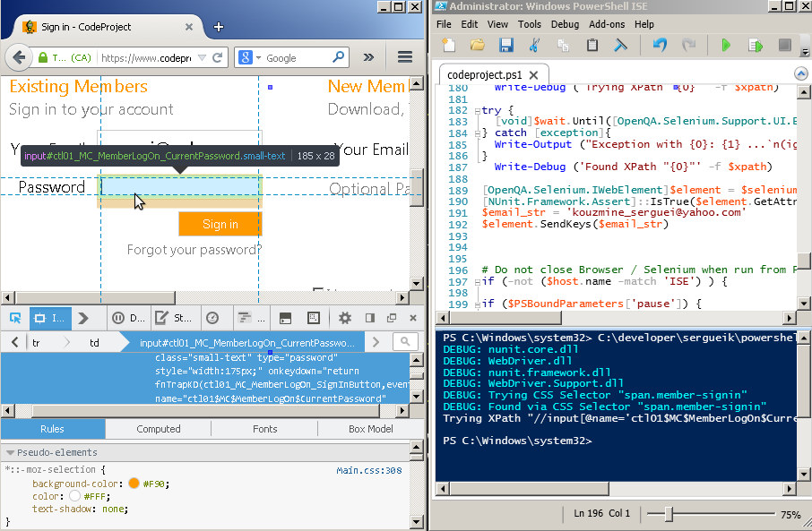Open the Performance profiler gauge in devtools
This screenshot has width=812, height=531.
[212, 318]
